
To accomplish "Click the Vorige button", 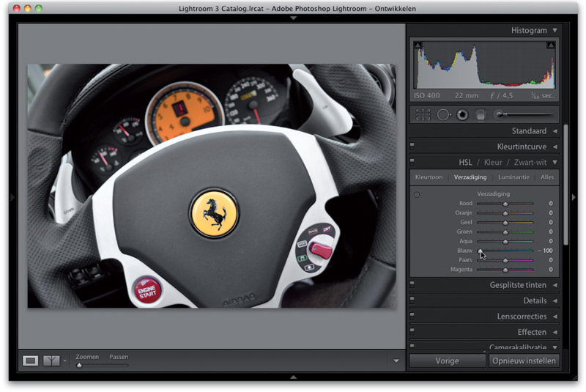I will pyautogui.click(x=447, y=361).
